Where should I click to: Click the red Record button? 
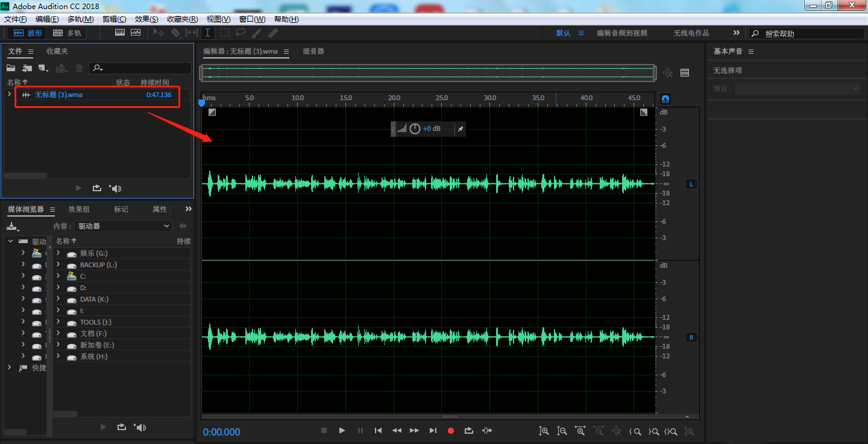click(450, 431)
